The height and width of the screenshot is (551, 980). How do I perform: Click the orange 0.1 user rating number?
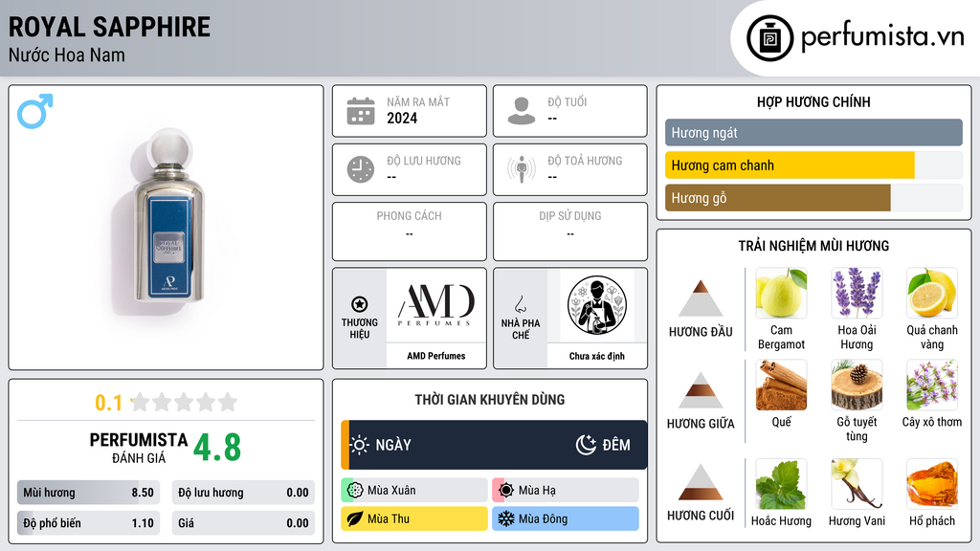click(x=109, y=403)
